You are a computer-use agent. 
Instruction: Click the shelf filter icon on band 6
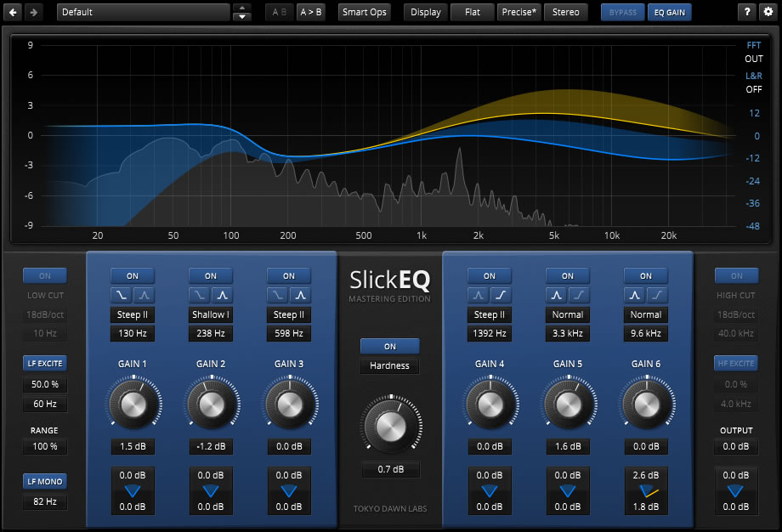click(658, 295)
